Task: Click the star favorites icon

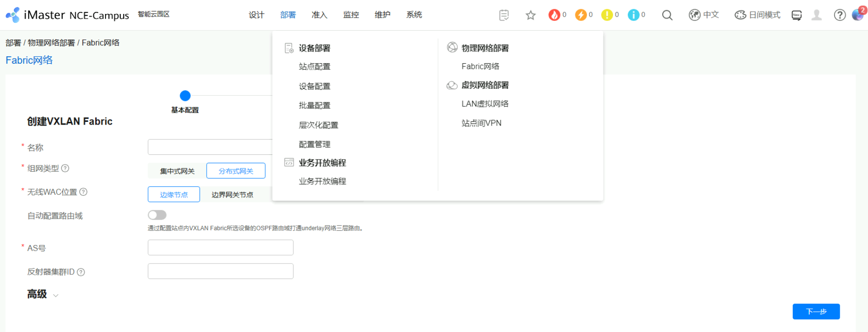Action: pos(530,15)
